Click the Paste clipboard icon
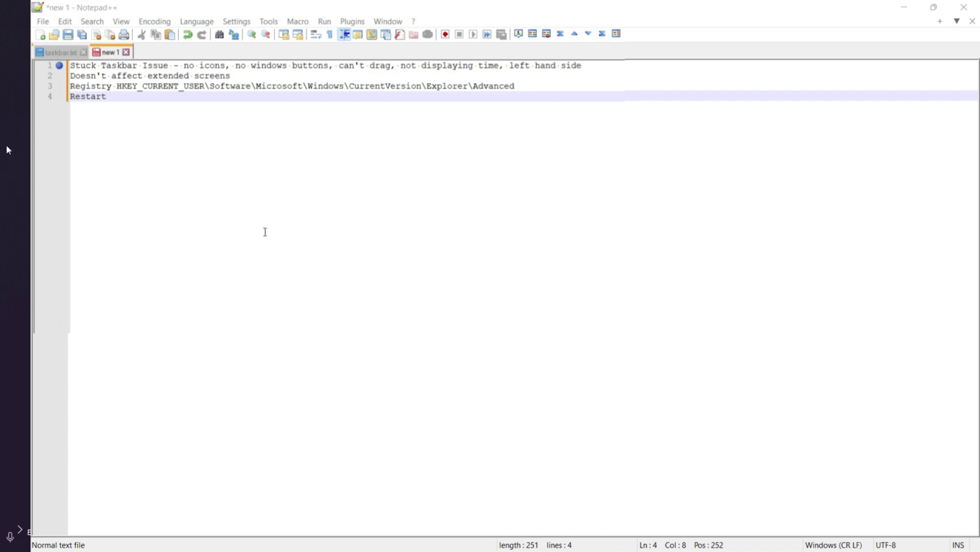Image resolution: width=980 pixels, height=552 pixels. click(170, 35)
